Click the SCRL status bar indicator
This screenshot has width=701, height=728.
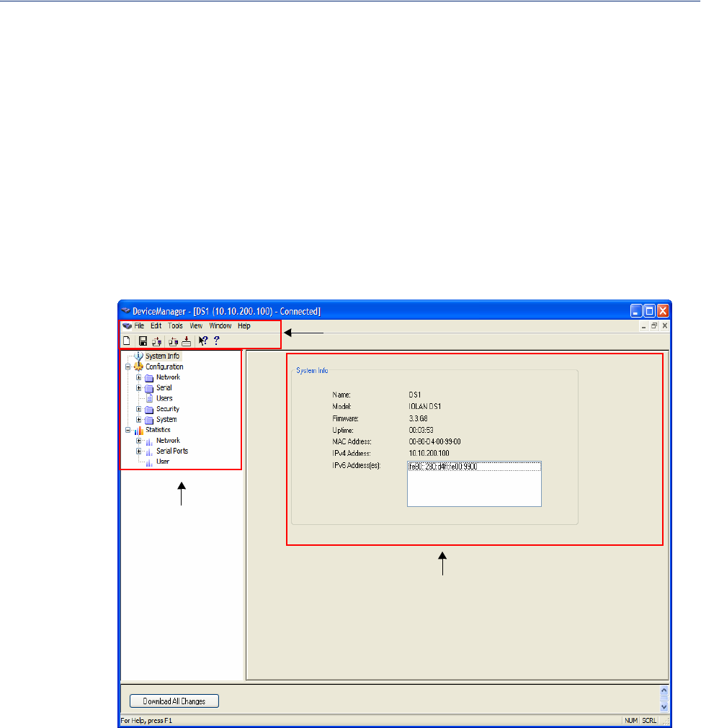[649, 721]
